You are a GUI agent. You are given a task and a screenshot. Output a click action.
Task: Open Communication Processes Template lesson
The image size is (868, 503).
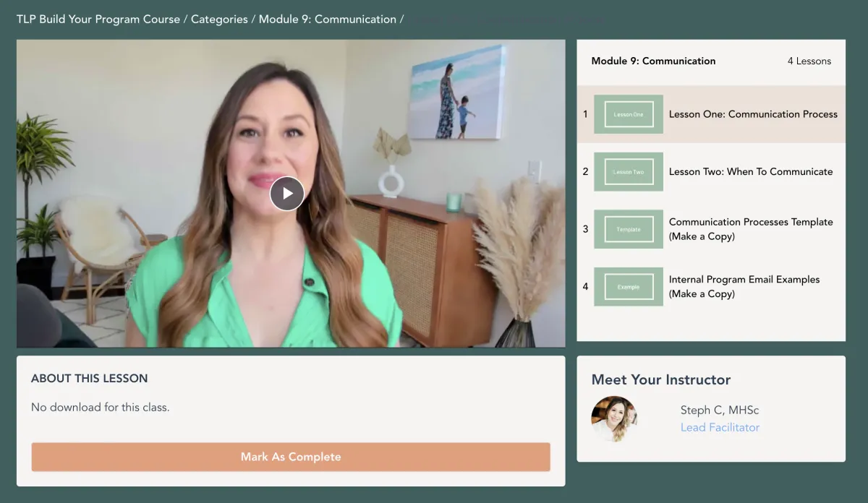tap(751, 229)
